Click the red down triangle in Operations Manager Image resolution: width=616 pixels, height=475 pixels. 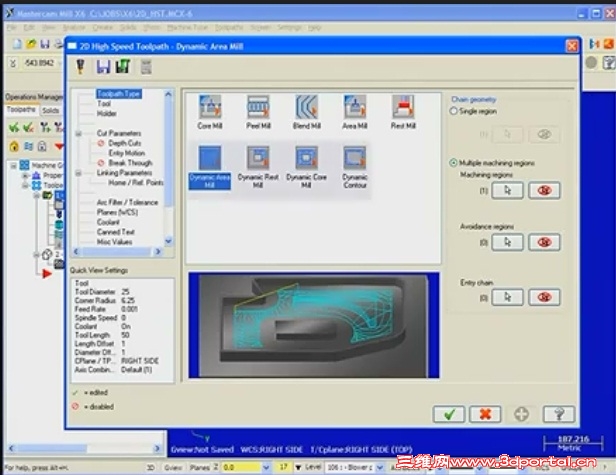click(59, 147)
